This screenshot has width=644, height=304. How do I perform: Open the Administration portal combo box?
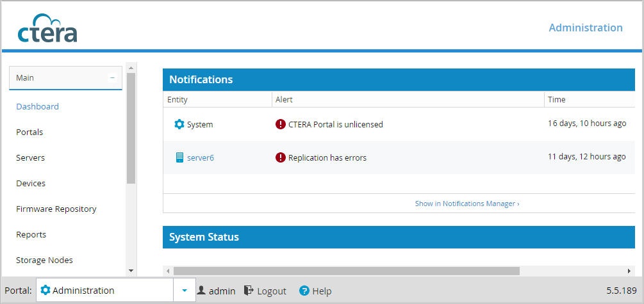[116, 291]
